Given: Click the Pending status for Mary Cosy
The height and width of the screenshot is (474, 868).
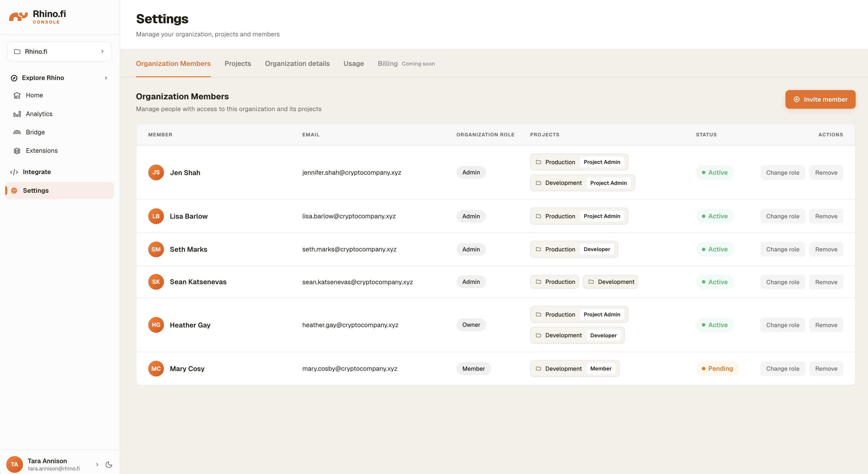Looking at the screenshot, I should coord(717,368).
